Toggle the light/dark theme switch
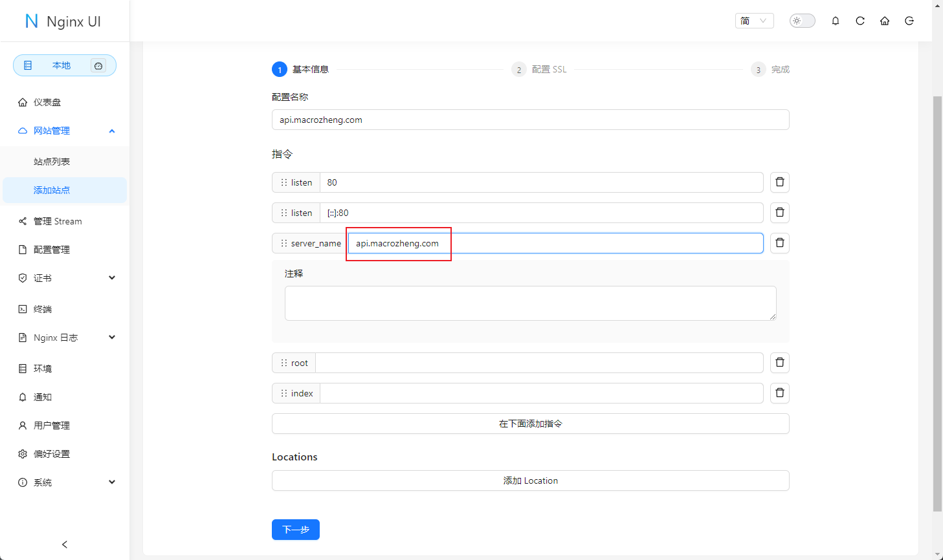The image size is (943, 560). pos(802,21)
